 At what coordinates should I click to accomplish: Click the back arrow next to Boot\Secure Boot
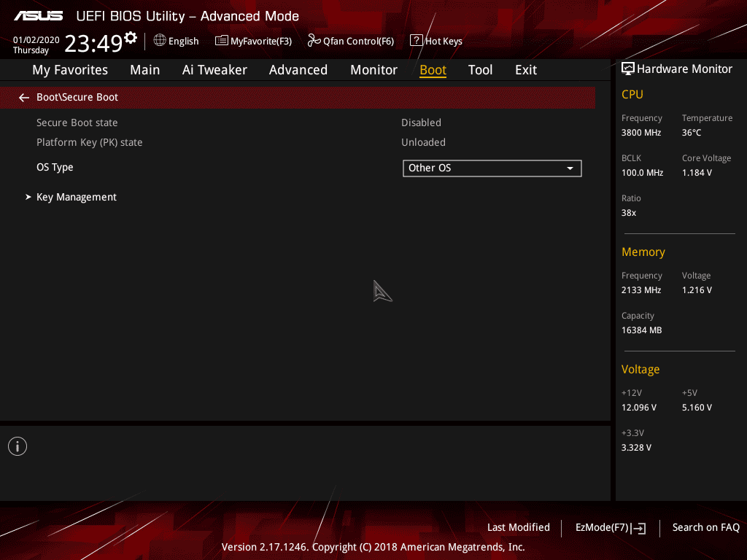click(24, 98)
